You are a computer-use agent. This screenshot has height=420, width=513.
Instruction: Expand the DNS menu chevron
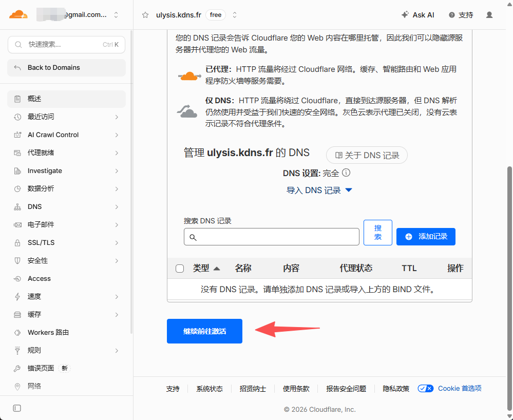coord(117,207)
